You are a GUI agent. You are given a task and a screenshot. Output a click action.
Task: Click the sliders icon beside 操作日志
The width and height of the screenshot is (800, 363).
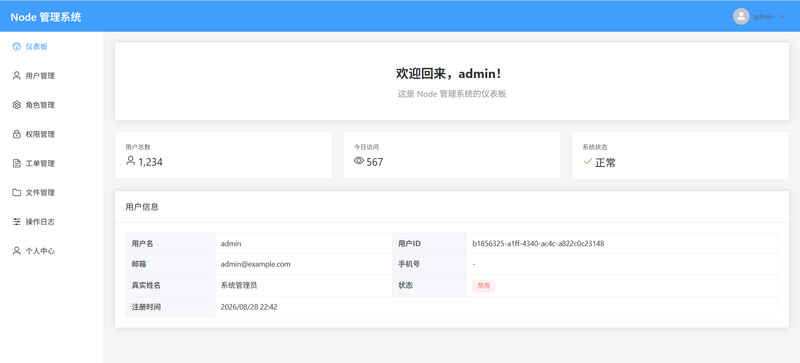[16, 222]
